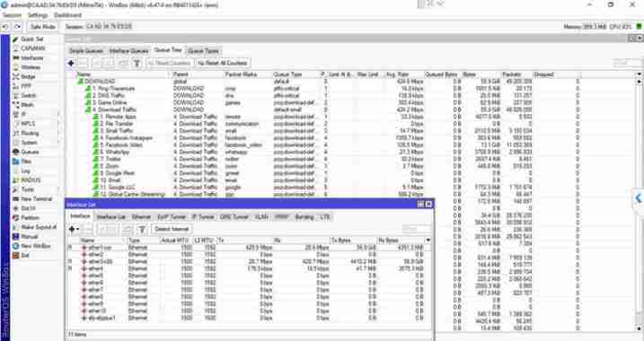
Task: Click the Queue List filter funnel icon
Action: [x=137, y=63]
